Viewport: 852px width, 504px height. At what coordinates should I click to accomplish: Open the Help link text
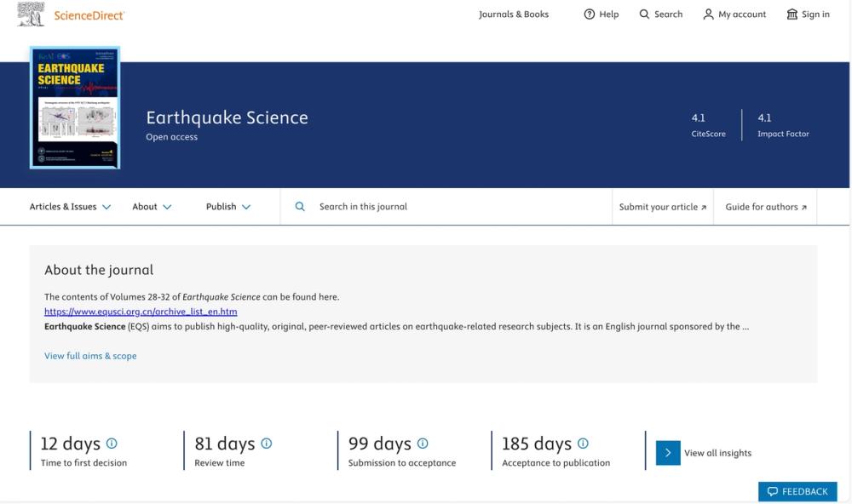click(x=608, y=14)
